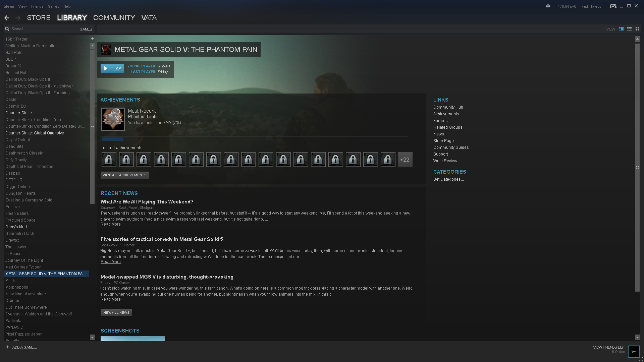Click the first locked achievement icon
This screenshot has height=362, width=644.
tap(109, 160)
